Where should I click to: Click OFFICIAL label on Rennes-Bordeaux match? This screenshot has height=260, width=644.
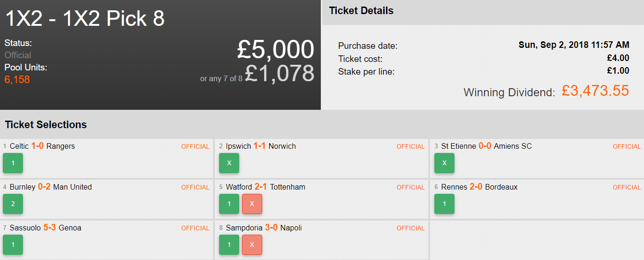point(627,187)
